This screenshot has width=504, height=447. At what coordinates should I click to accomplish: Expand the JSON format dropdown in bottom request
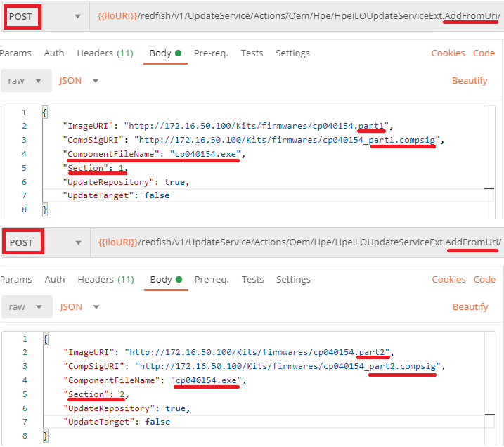click(x=79, y=307)
